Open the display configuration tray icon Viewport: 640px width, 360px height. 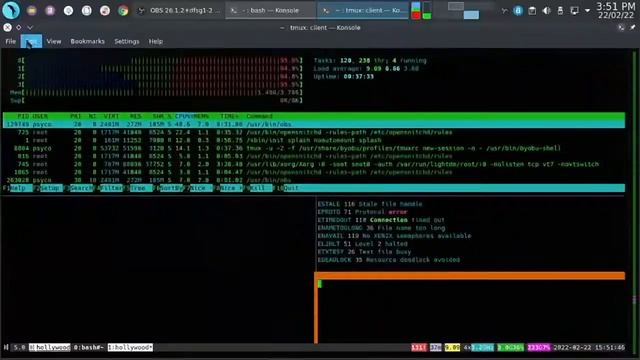coord(574,11)
